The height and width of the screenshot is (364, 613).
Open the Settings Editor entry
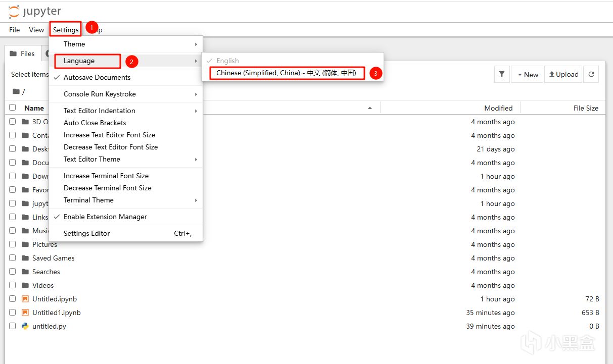click(x=126, y=233)
